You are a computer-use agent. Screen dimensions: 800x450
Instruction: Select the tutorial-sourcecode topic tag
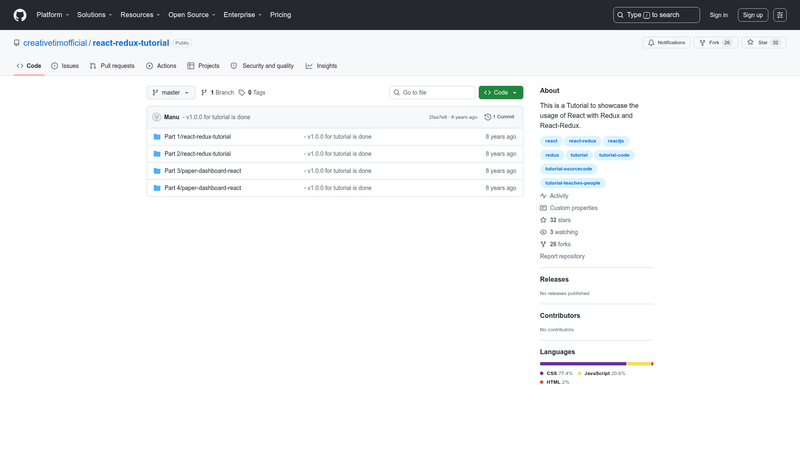coord(568,169)
